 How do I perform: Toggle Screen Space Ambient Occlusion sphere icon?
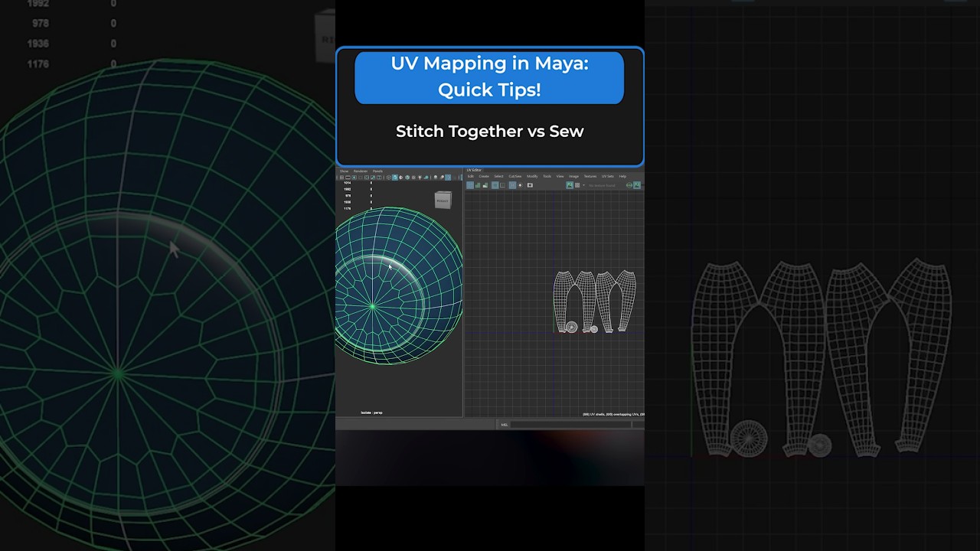436,178
